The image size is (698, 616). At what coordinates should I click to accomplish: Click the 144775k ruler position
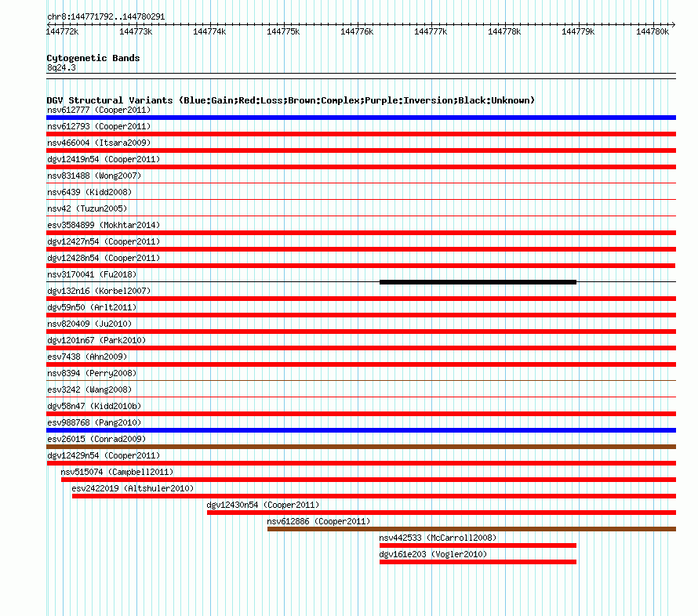point(283,31)
